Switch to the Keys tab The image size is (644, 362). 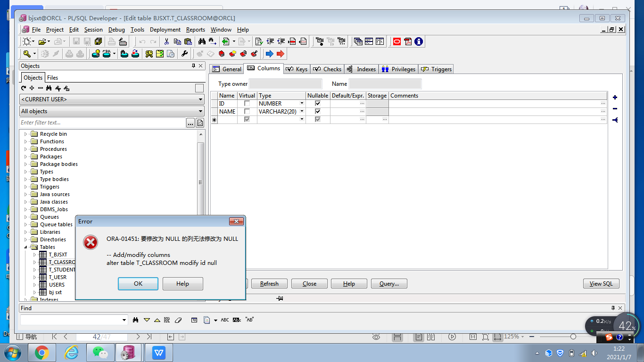click(297, 69)
